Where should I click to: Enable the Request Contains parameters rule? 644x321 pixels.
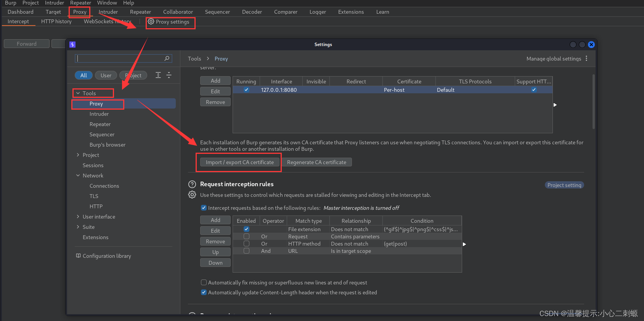tap(246, 236)
